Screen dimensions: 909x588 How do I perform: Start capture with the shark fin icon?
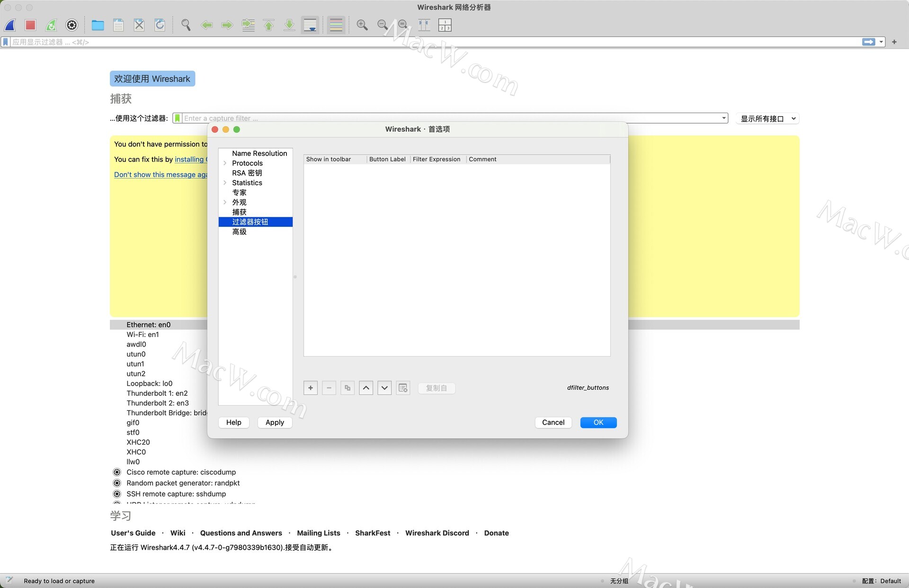(10, 25)
